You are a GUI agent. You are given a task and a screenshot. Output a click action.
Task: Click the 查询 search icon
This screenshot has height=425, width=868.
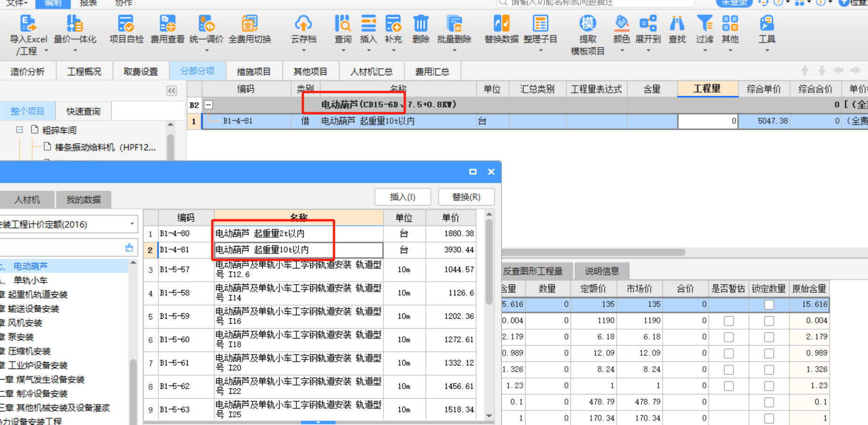[x=343, y=23]
